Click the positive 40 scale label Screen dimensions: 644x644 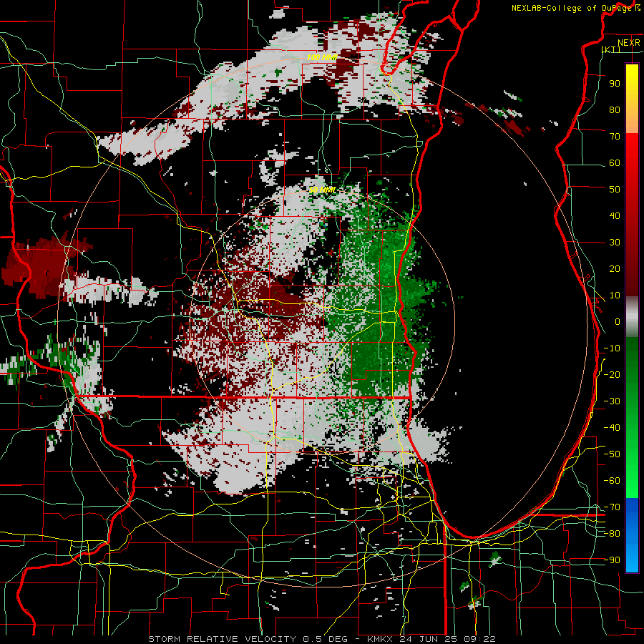tap(615, 215)
